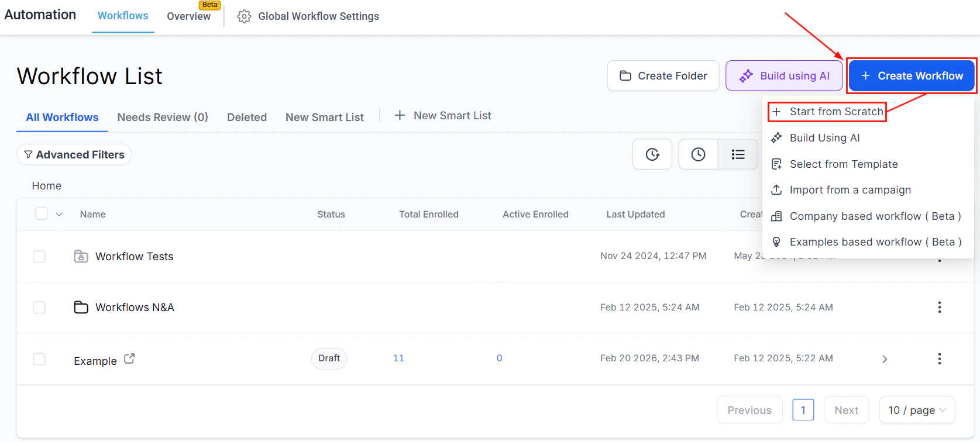Screen dimensions: 980x442
Task: Open the 10 / page size dropdown
Action: [917, 410]
